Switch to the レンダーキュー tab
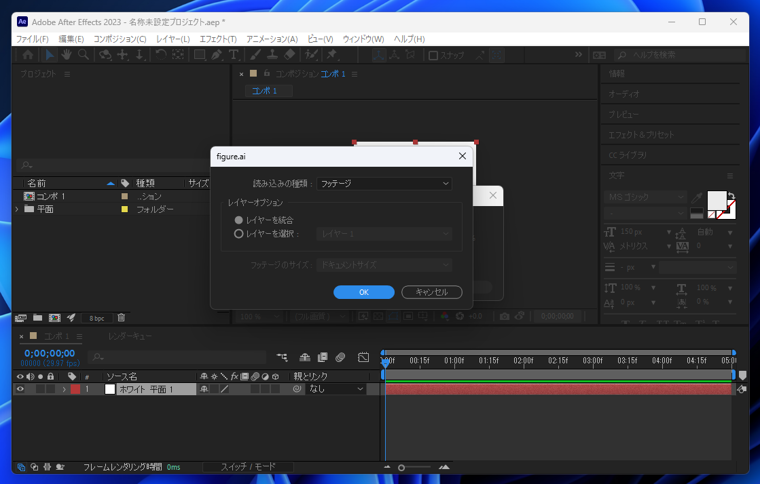760x484 pixels. (x=129, y=336)
